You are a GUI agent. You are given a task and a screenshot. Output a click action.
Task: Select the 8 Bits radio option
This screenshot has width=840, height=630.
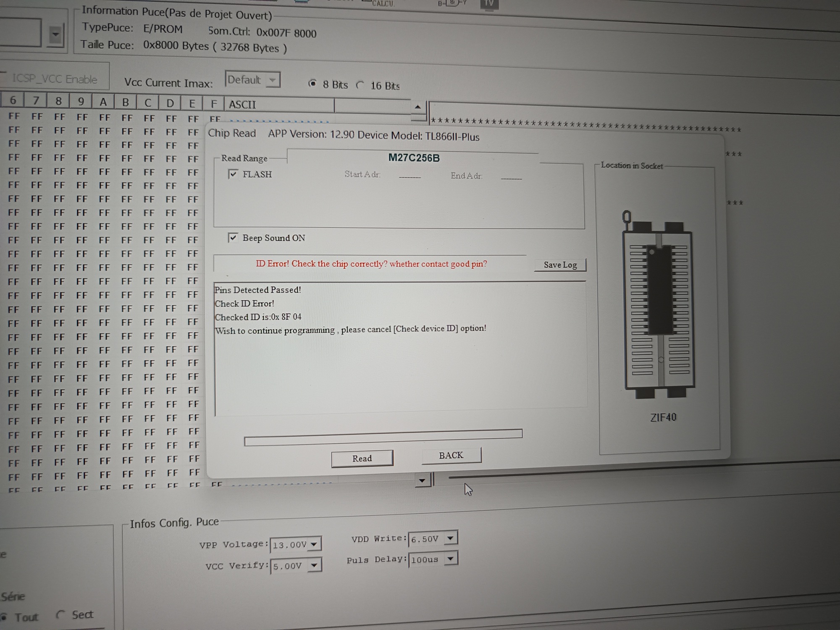[x=312, y=84]
